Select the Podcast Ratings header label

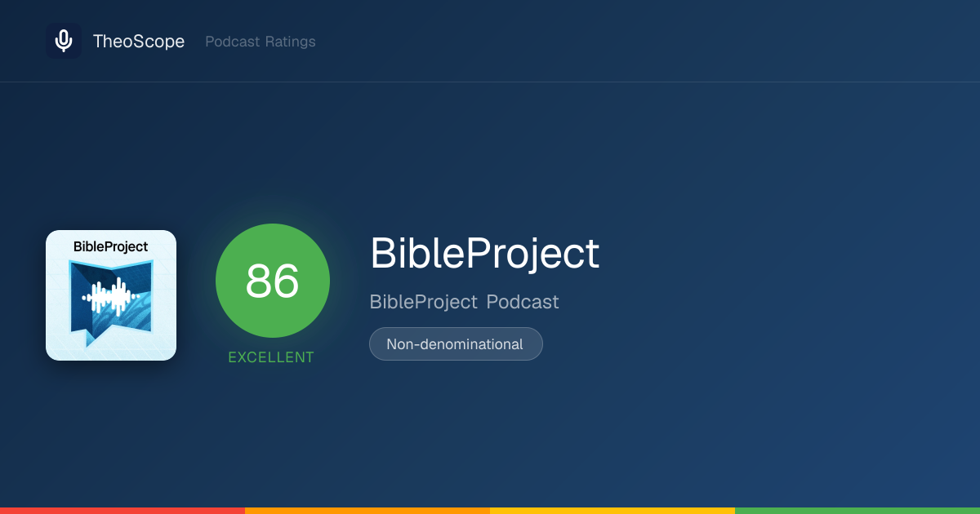[x=261, y=42]
